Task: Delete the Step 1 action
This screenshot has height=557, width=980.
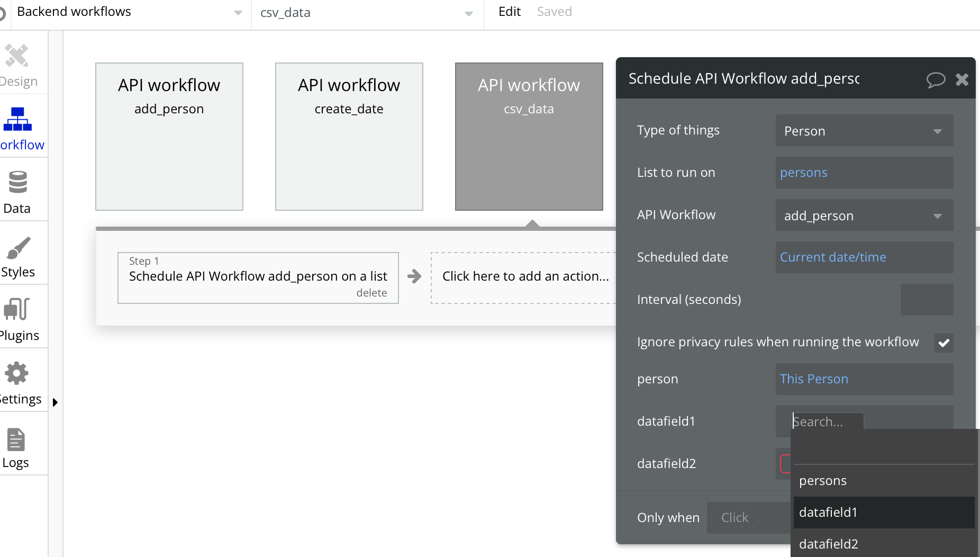Action: tap(371, 293)
